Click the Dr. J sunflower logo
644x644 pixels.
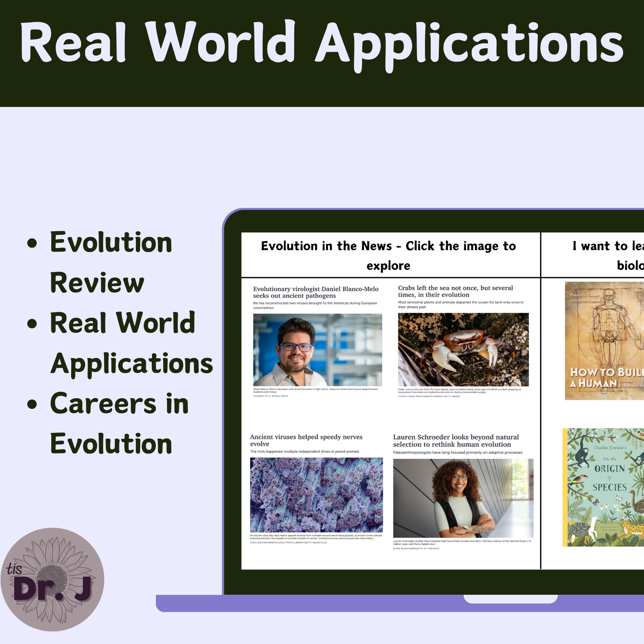pyautogui.click(x=52, y=579)
